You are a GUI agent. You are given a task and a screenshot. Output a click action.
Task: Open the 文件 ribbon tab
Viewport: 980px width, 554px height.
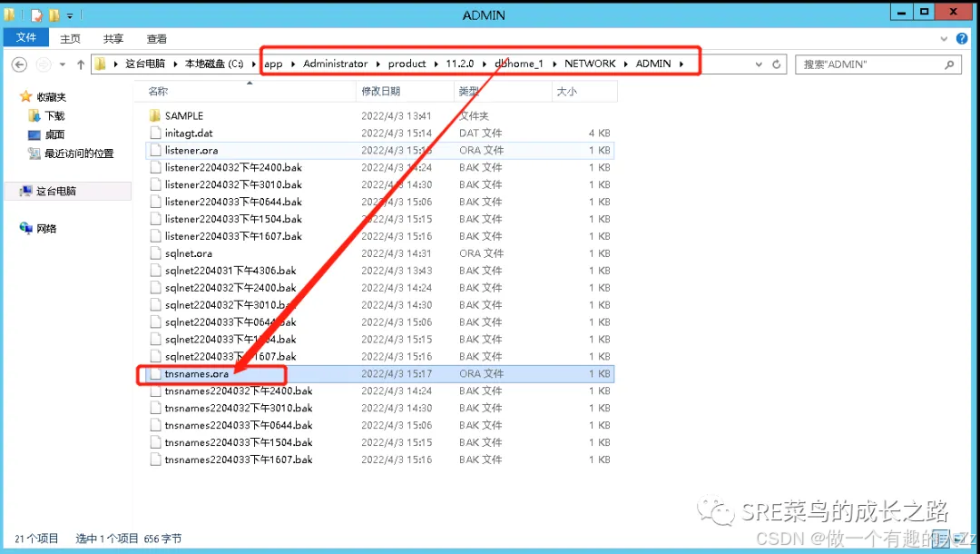click(x=25, y=37)
